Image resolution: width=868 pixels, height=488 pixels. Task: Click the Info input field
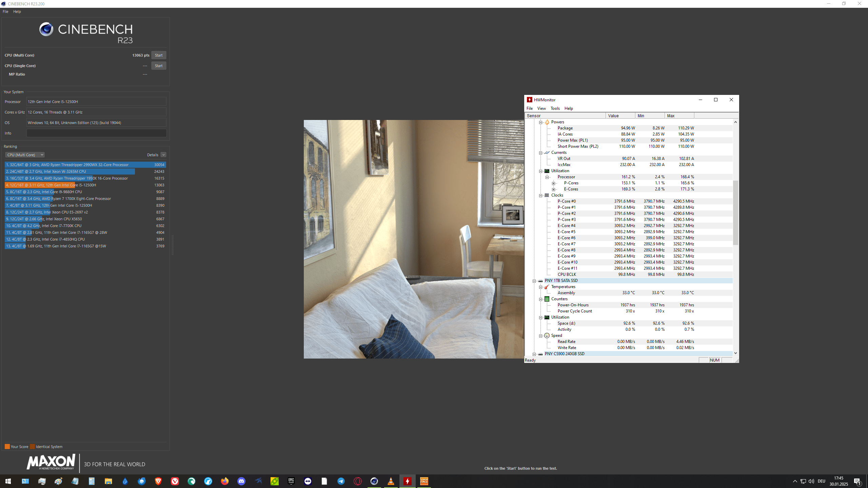point(96,133)
